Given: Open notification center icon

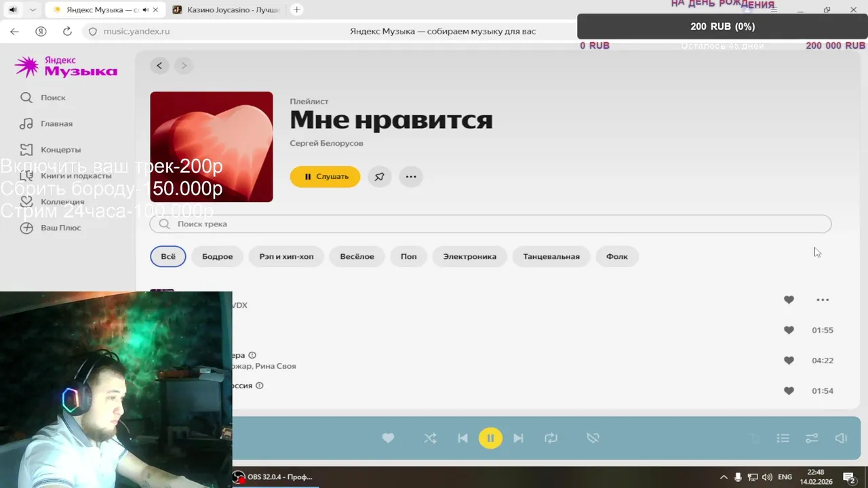Looking at the screenshot, I should coord(848,477).
